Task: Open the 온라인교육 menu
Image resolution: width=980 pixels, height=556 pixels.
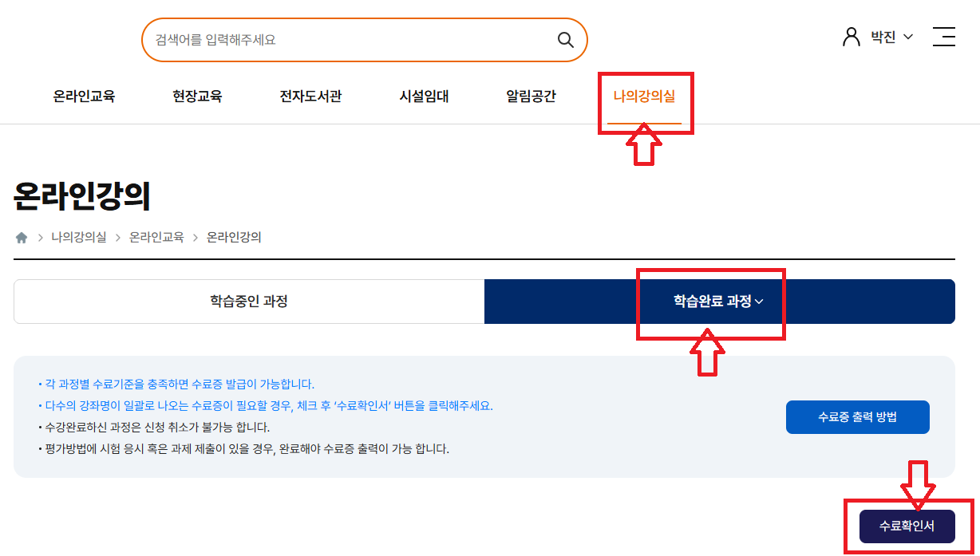Action: click(85, 96)
